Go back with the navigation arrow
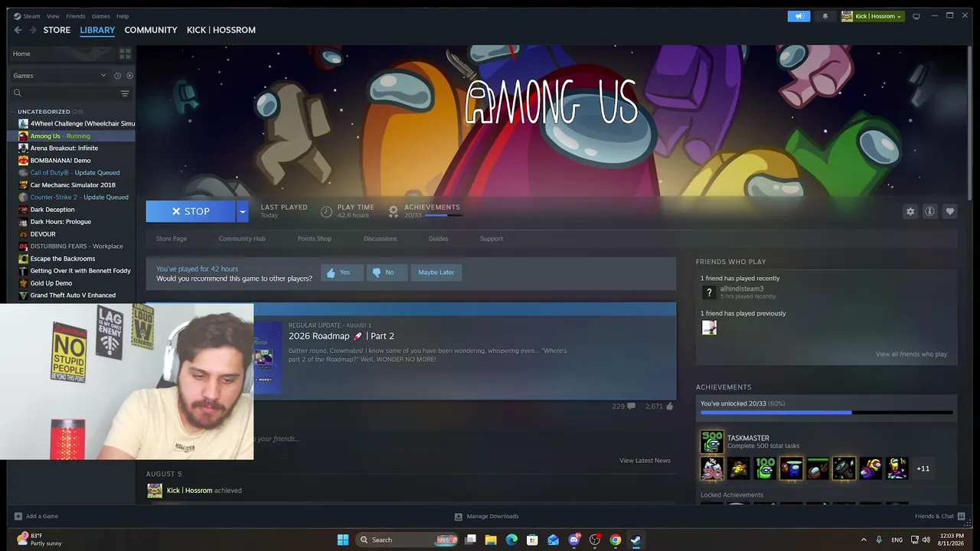Viewport: 980px width, 551px height. (18, 30)
